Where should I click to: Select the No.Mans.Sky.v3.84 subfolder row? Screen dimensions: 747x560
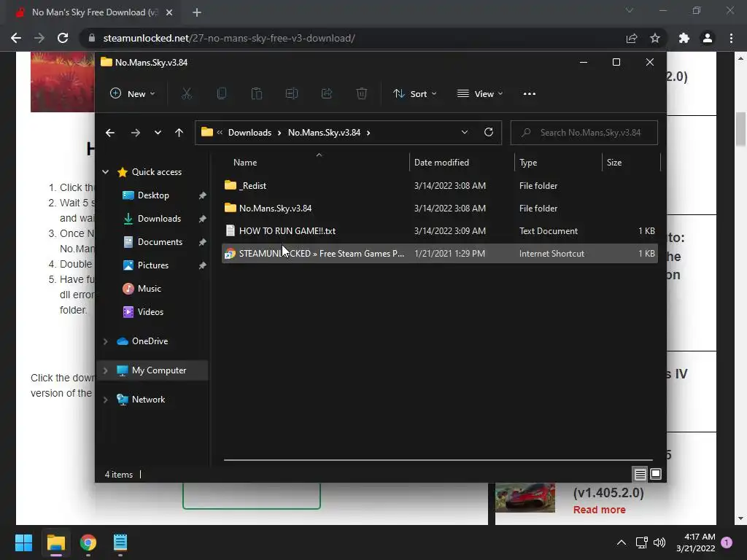[x=440, y=208]
